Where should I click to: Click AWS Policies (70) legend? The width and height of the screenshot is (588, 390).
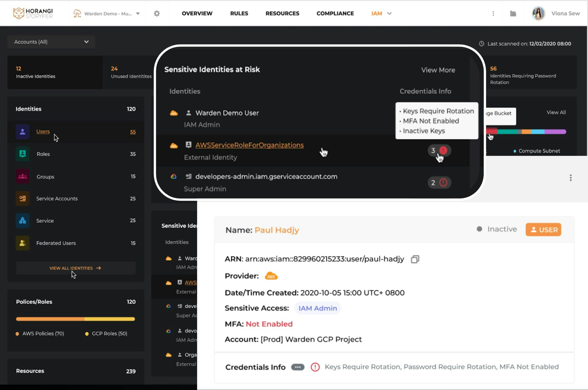click(x=40, y=334)
